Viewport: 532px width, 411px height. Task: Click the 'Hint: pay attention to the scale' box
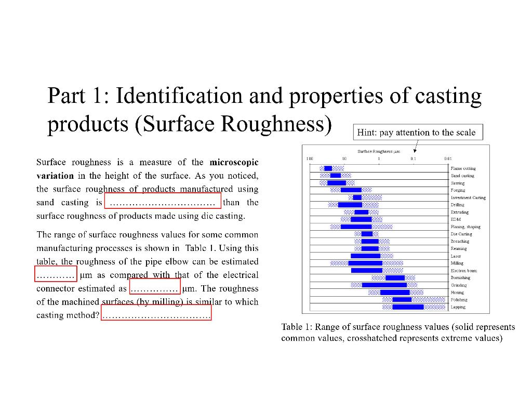(418, 132)
